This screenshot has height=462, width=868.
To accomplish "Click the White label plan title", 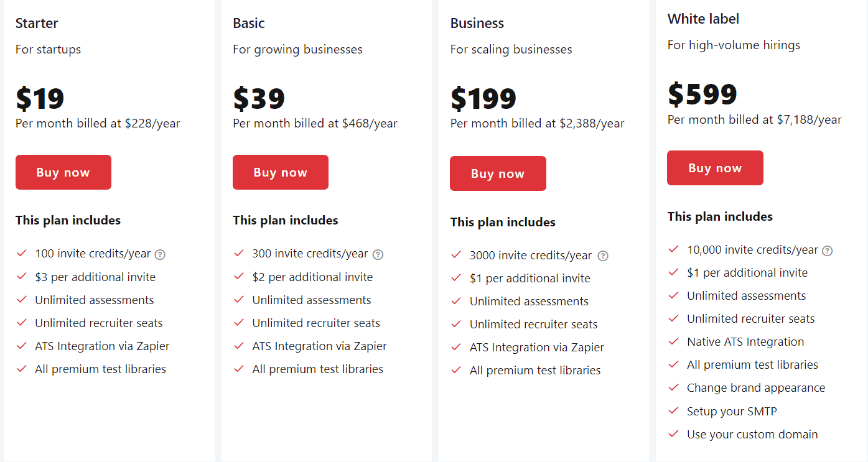I will (703, 19).
